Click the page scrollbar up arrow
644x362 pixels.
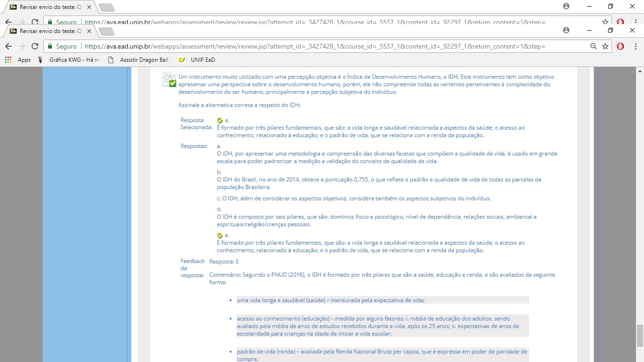pos(640,71)
